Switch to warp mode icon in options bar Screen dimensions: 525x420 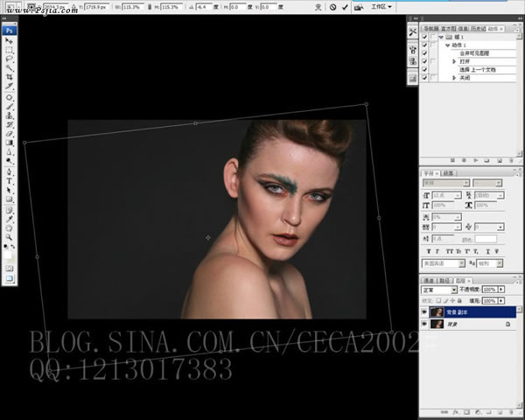[x=318, y=7]
